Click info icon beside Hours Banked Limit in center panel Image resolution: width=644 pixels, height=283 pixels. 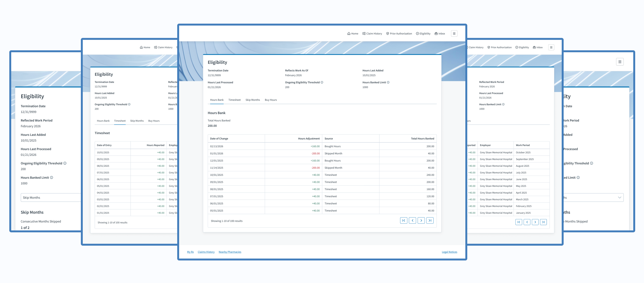coord(388,82)
